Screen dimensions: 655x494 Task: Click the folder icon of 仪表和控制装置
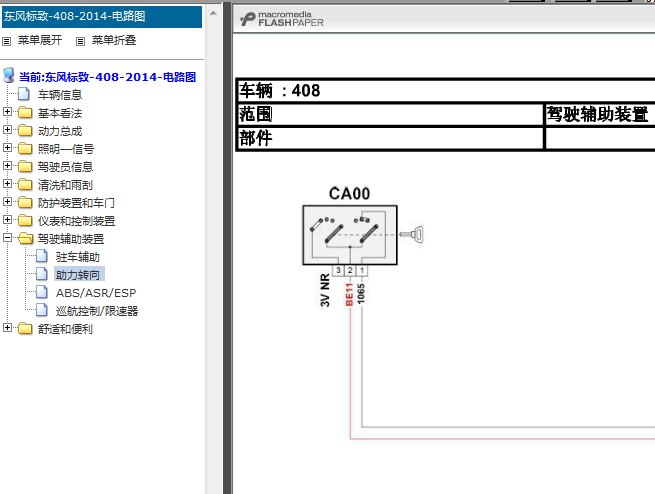click(x=25, y=220)
